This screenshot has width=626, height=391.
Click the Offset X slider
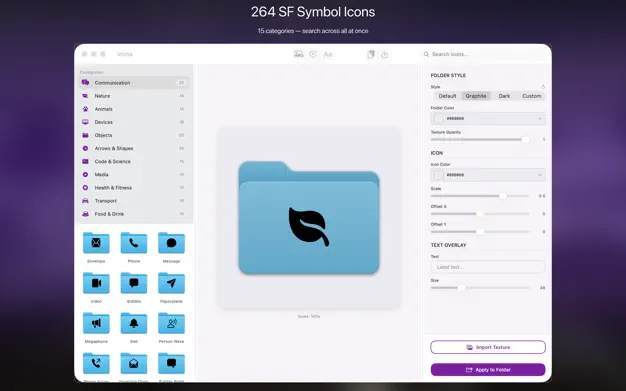pos(480,214)
